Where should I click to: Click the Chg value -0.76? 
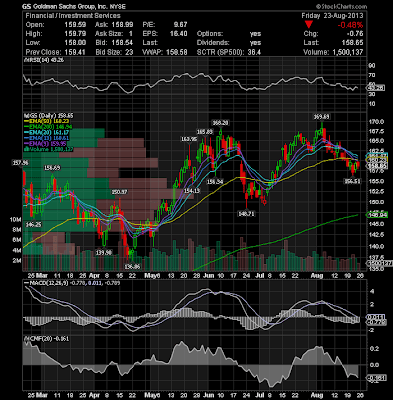[354, 34]
